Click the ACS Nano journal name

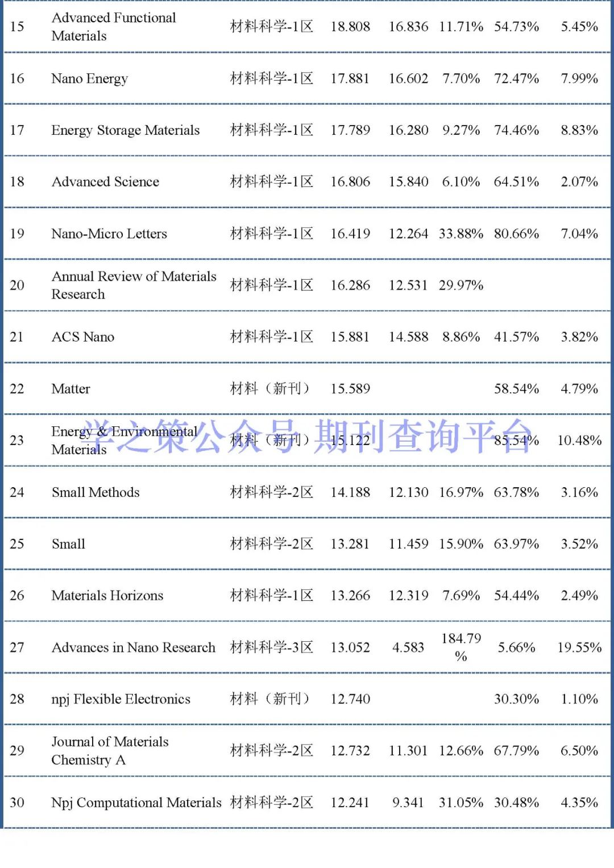(83, 337)
